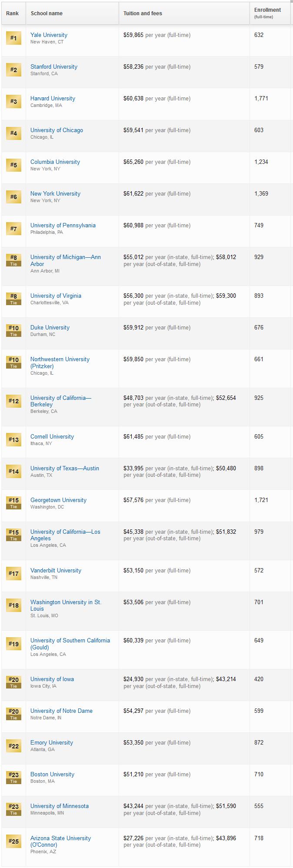Click the #13 rank badge beside Cornell
Screen dimensions: 293x868
[13, 440]
